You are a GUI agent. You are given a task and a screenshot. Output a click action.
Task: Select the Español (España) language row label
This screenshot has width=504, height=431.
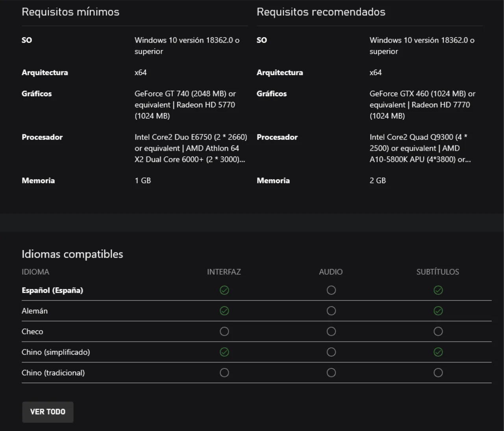click(52, 290)
